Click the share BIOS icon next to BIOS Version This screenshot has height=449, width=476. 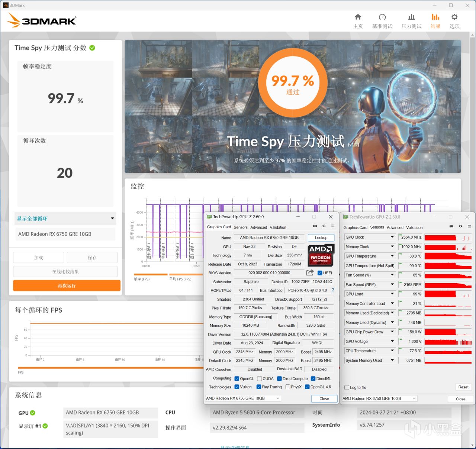point(310,272)
